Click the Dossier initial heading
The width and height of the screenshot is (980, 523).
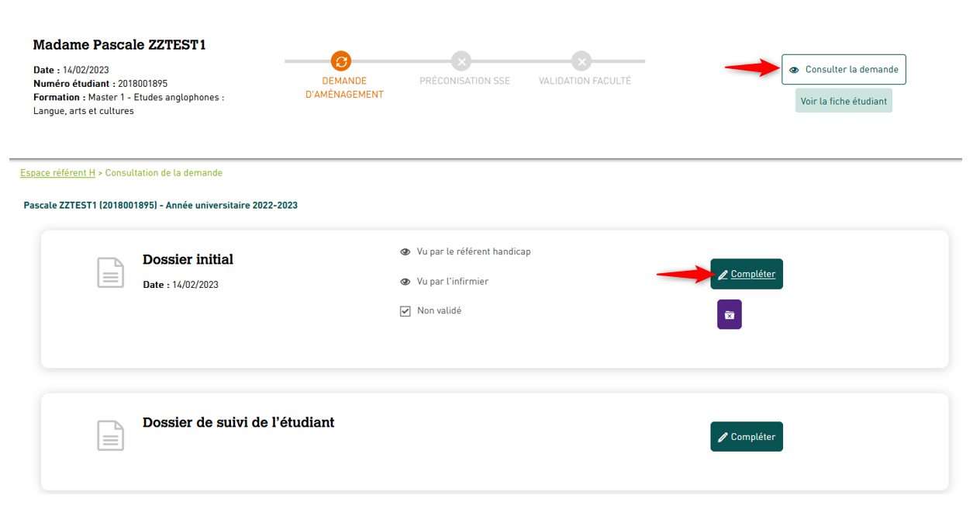188,260
